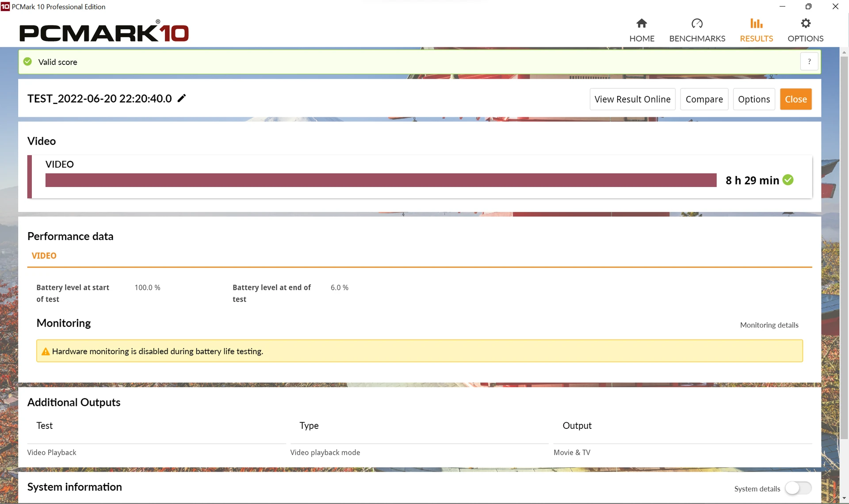Open the OPTIONS menu label
Viewport: 849px width, 504px height.
click(805, 38)
